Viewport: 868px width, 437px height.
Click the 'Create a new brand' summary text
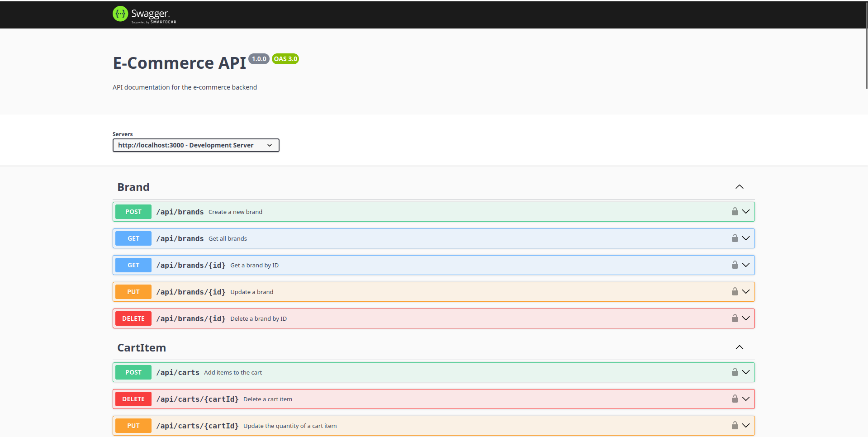click(235, 212)
